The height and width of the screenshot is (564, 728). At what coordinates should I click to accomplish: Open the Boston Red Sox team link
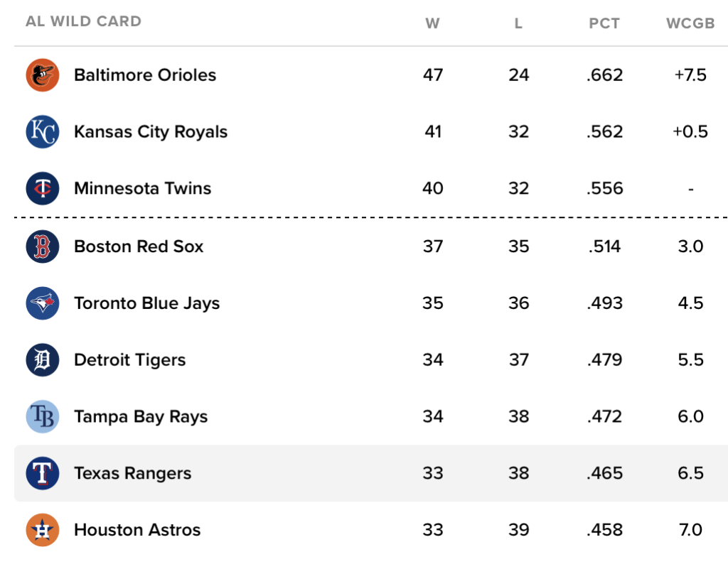(x=139, y=246)
